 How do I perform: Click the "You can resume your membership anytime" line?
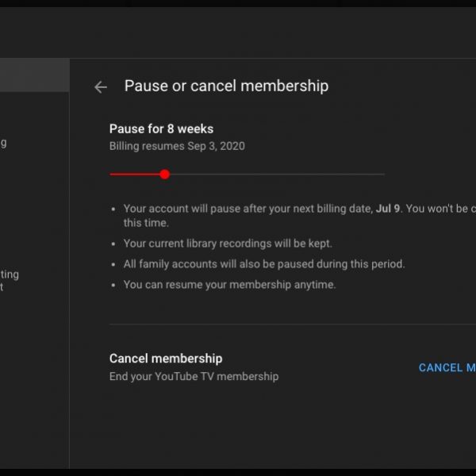[x=229, y=285]
